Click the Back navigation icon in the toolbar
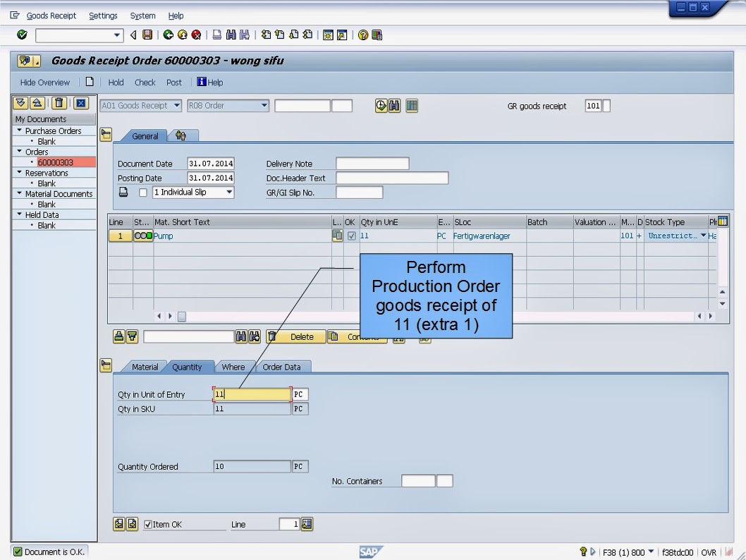This screenshot has height=560, width=746. click(x=169, y=35)
